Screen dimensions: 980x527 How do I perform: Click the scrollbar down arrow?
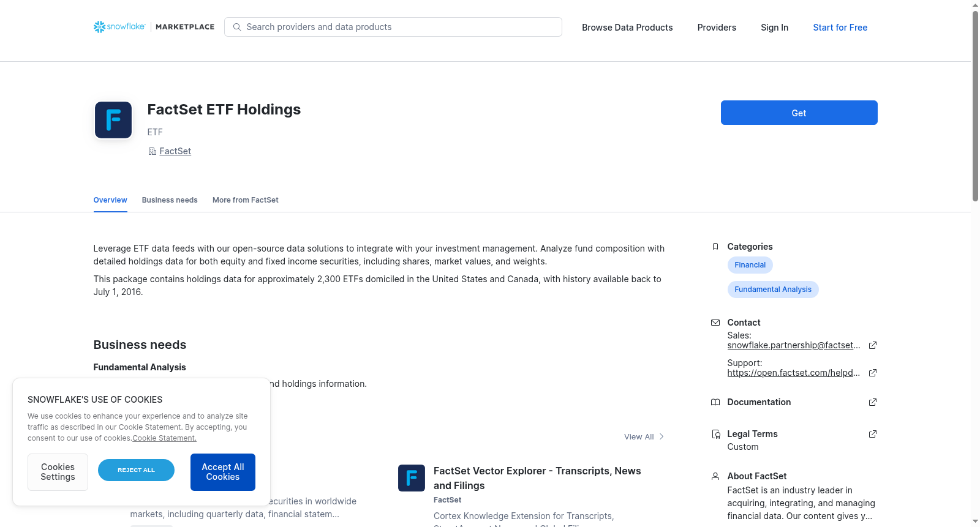pos(975,521)
